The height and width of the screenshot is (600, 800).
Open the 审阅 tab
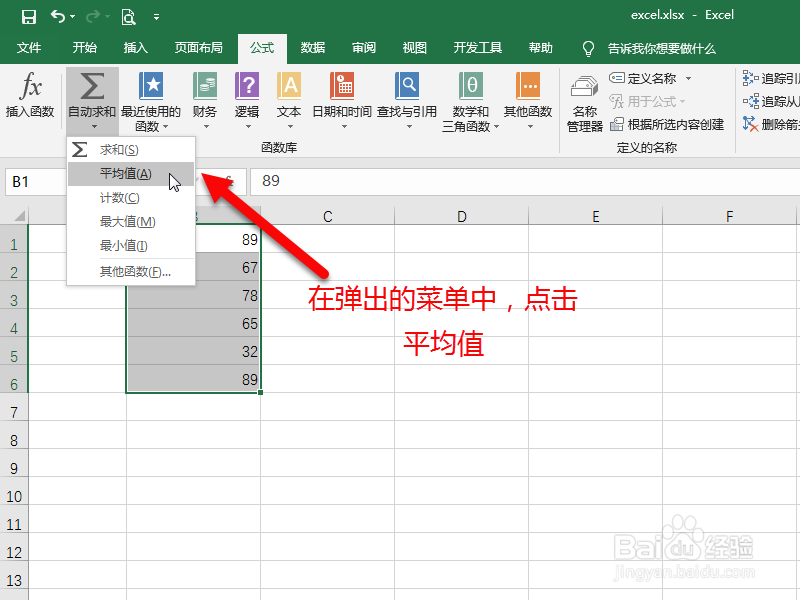coord(364,48)
